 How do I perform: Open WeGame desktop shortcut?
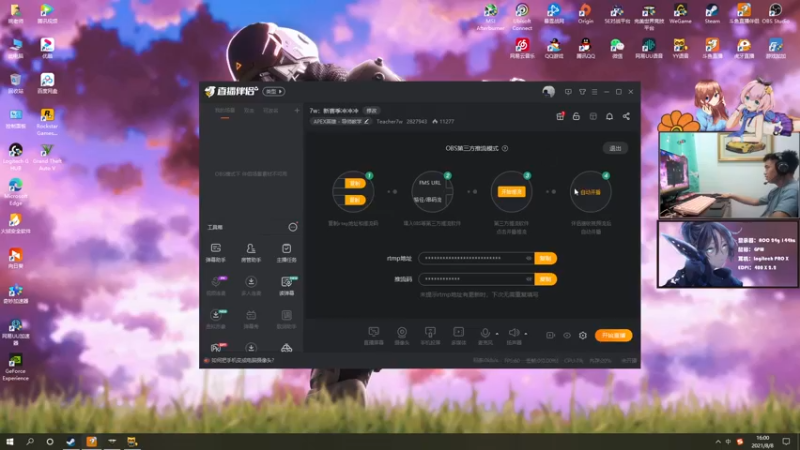(680, 14)
